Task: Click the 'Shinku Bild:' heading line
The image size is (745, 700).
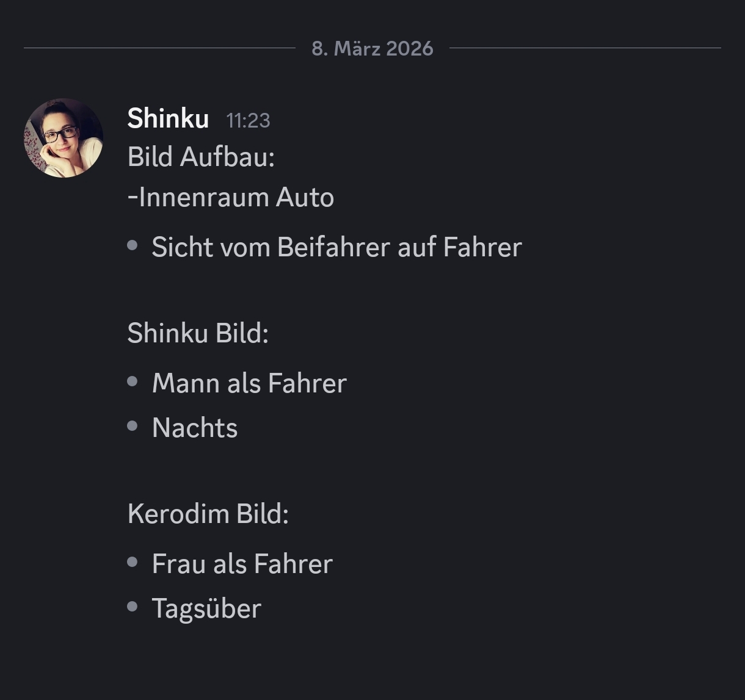Action: pos(198,333)
